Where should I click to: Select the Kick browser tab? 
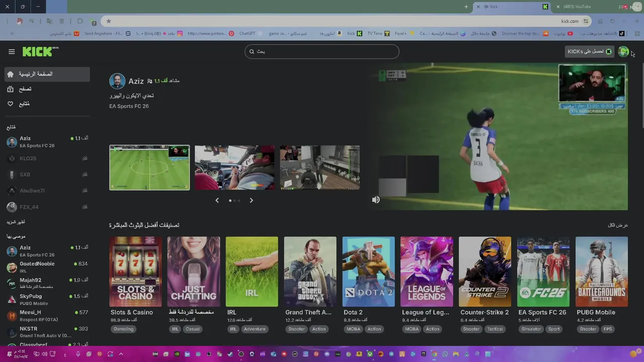[x=513, y=7]
